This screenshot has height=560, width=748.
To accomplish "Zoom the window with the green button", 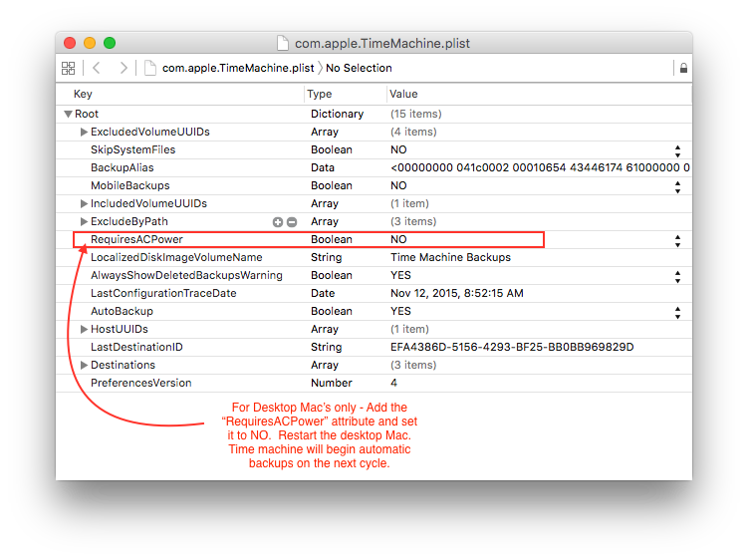I will click(x=110, y=43).
